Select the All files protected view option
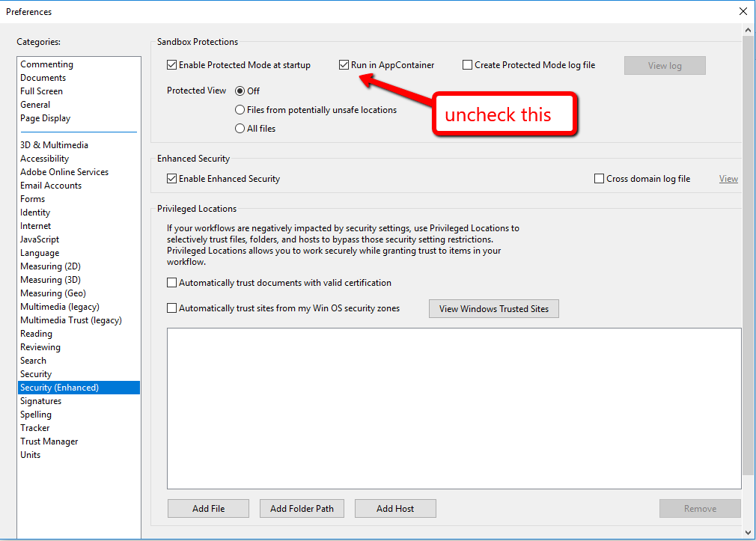The image size is (756, 541). click(240, 128)
